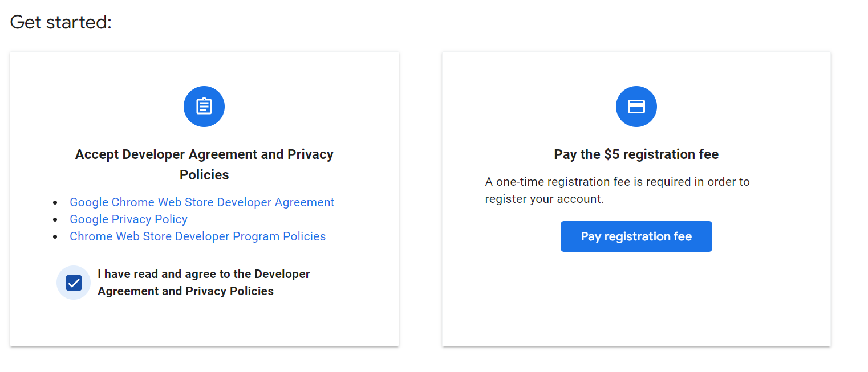The height and width of the screenshot is (372, 868).
Task: Click the one-time registration fee description text
Action: 618,190
